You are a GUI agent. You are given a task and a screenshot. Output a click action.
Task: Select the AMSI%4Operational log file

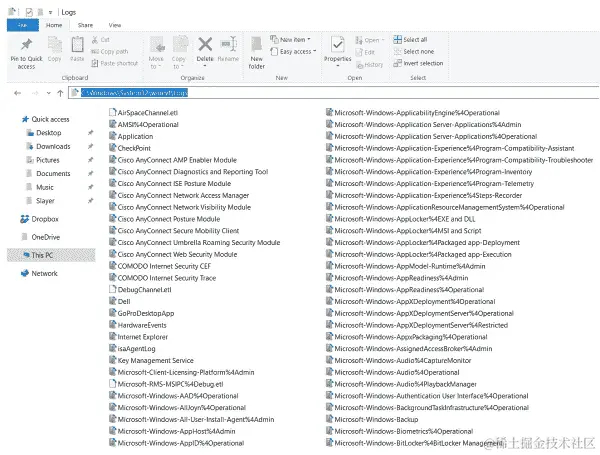pyautogui.click(x=144, y=124)
